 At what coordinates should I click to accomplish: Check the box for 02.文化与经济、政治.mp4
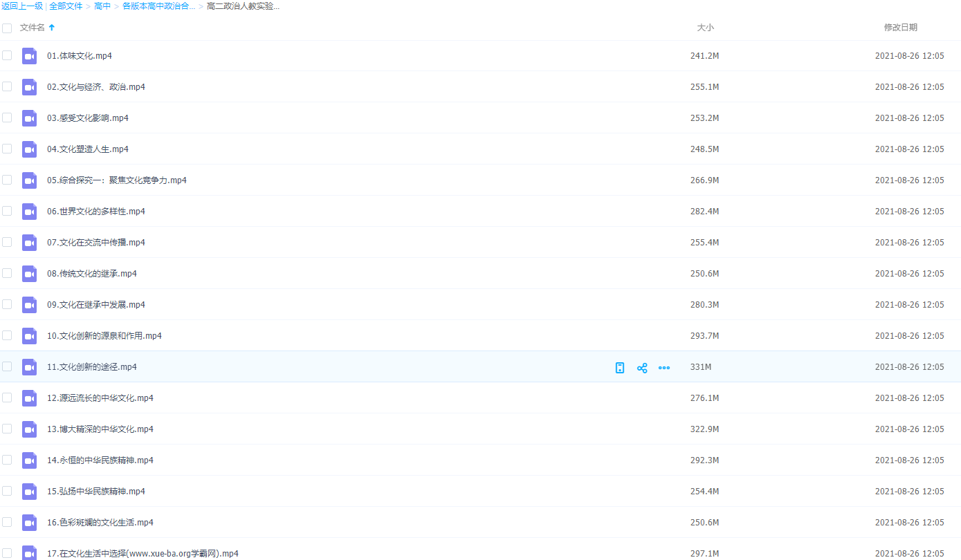[x=7, y=86]
